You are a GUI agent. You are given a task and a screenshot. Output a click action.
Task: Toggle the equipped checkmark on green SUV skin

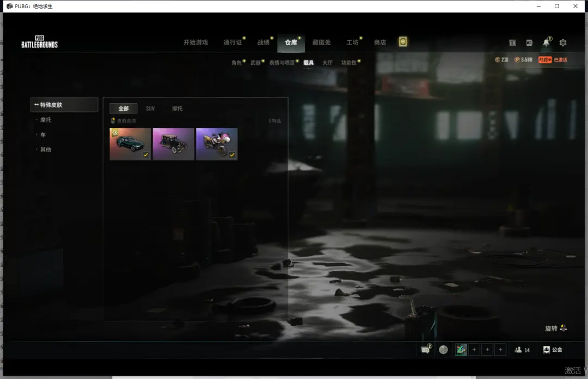pos(145,154)
